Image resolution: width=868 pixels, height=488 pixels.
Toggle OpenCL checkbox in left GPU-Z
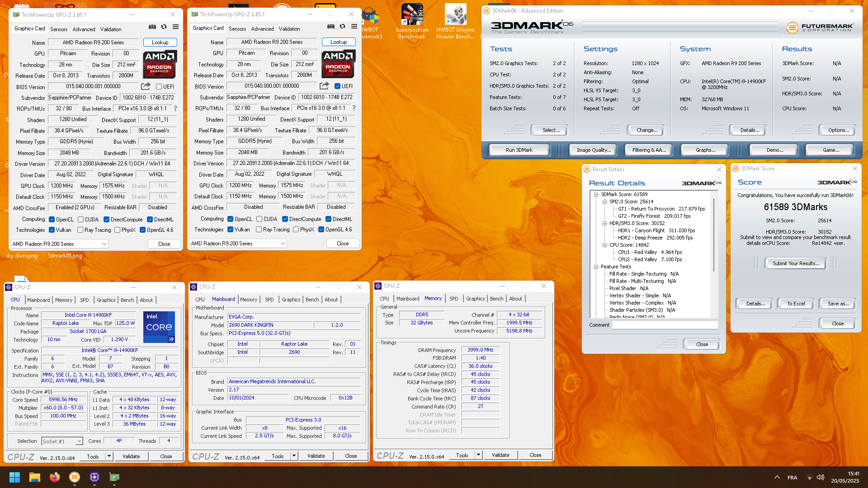pos(52,220)
